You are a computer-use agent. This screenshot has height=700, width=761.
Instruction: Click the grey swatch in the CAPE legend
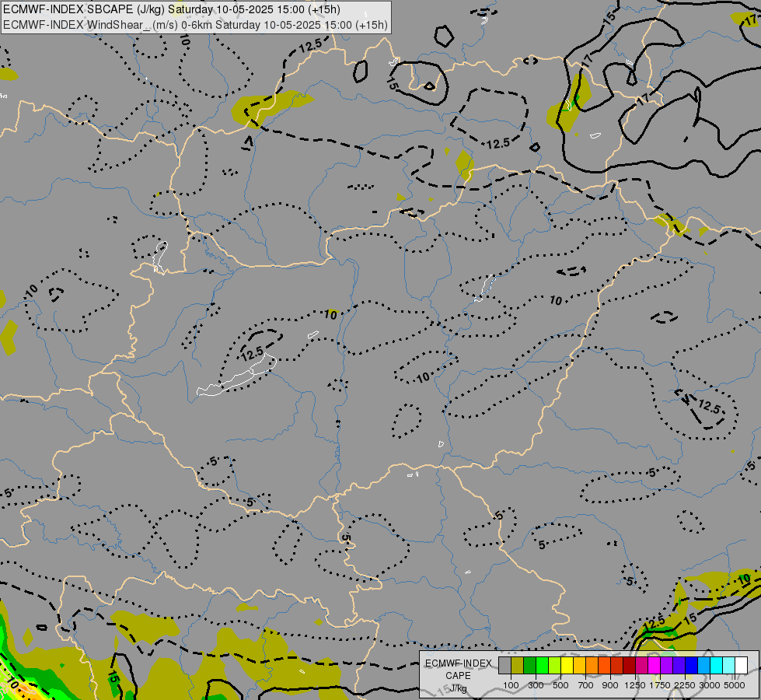(x=504, y=666)
